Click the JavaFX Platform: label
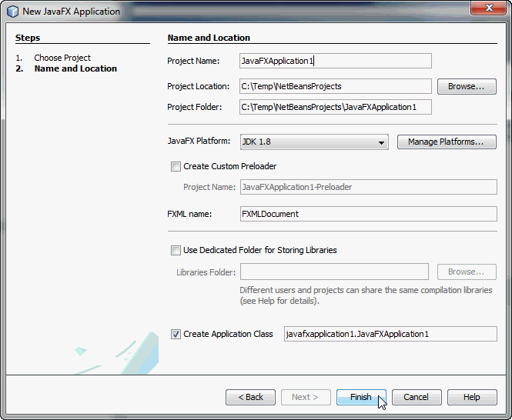Image resolution: width=512 pixels, height=420 pixels. [x=199, y=141]
